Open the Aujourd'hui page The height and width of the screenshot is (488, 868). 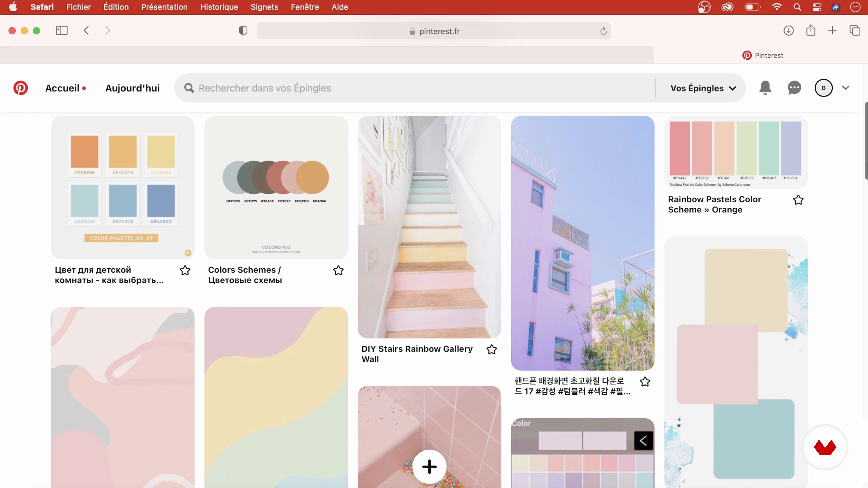(132, 88)
